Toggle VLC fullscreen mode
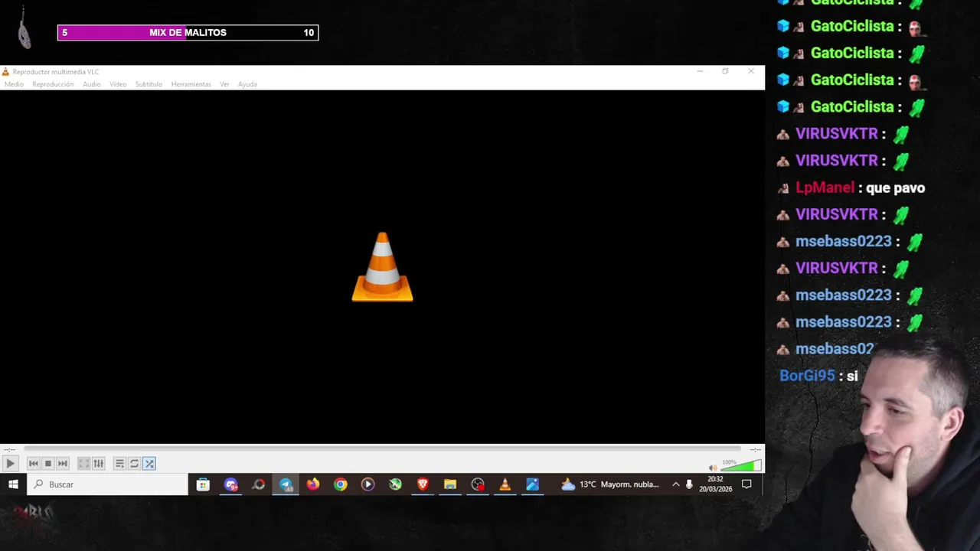This screenshot has width=980, height=551. (84, 464)
